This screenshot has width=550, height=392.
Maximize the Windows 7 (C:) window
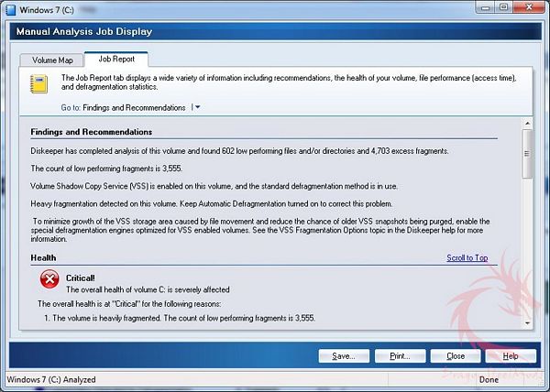503,7
